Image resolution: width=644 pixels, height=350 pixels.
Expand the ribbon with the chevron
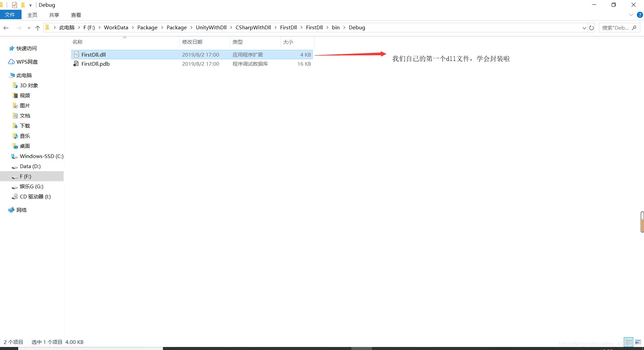click(631, 15)
